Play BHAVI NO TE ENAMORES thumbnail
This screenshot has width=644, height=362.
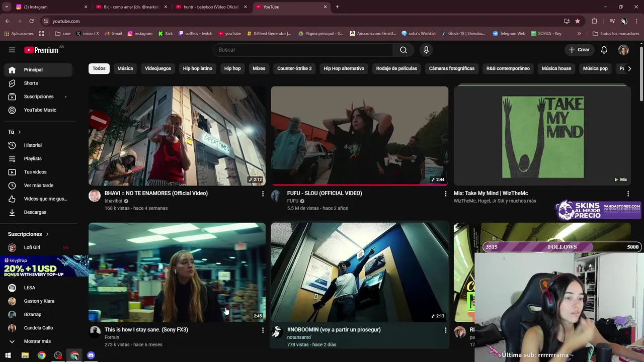(x=177, y=136)
